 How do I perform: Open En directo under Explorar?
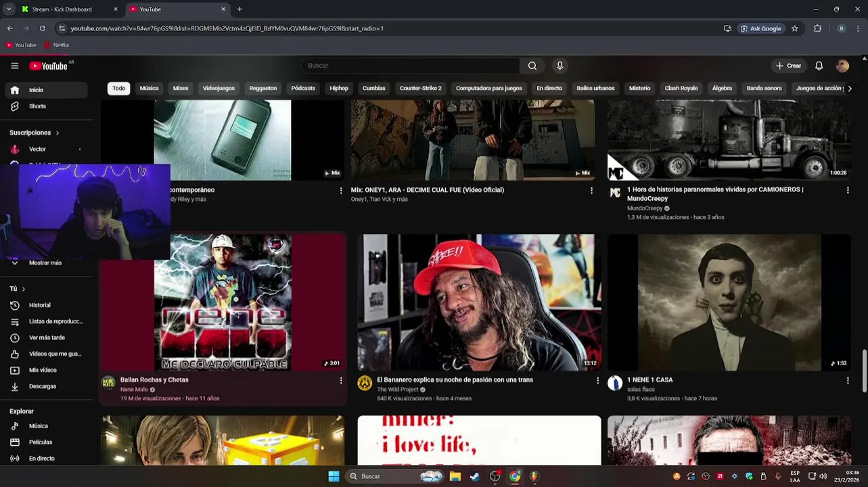46,458
